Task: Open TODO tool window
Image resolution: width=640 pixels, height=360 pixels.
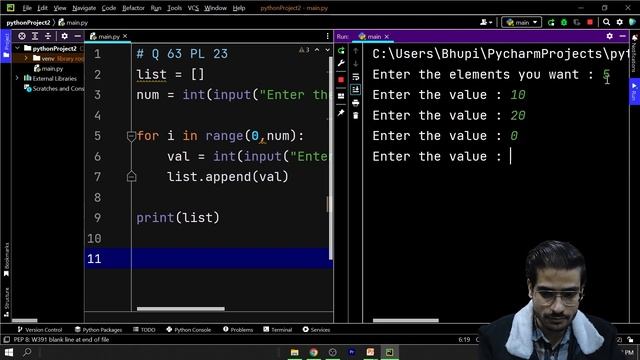Action: tap(144, 329)
